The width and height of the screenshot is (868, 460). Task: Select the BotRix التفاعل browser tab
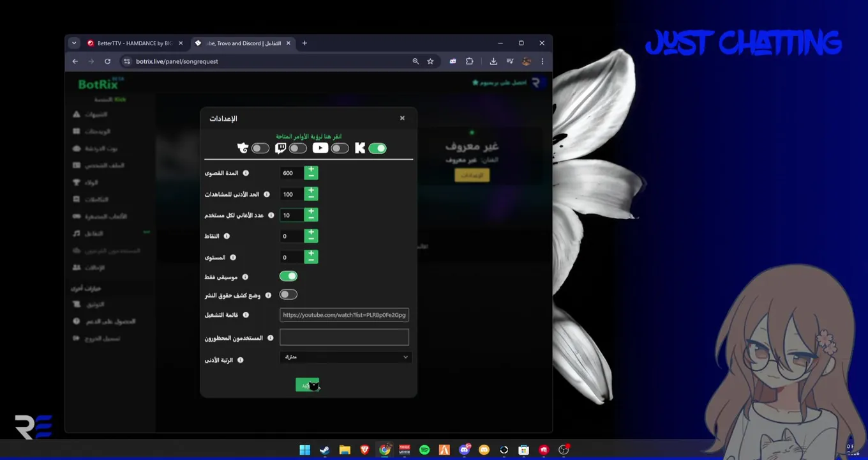(243, 43)
